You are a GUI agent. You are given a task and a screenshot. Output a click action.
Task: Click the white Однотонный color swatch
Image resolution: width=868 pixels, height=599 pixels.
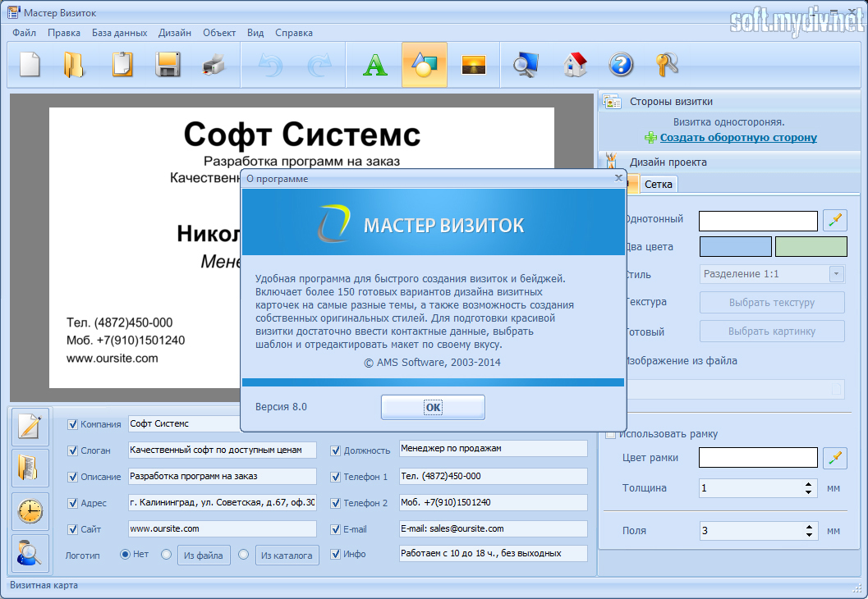pyautogui.click(x=758, y=221)
